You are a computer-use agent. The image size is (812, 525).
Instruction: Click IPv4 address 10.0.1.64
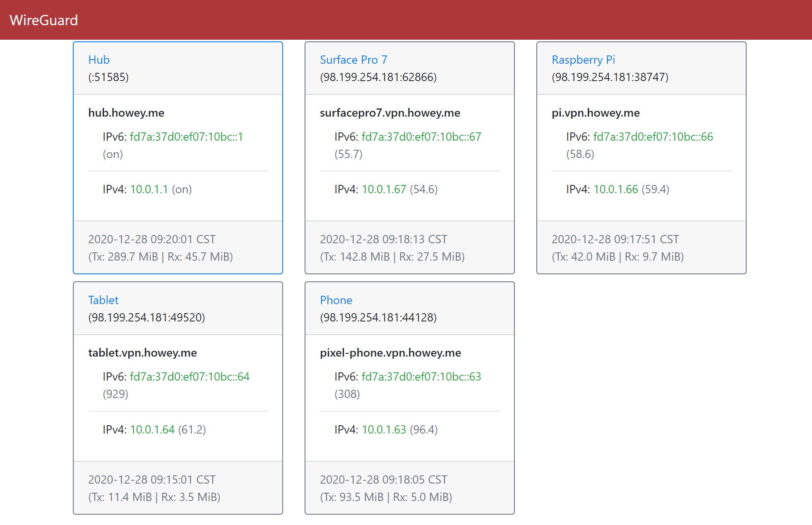coord(152,429)
